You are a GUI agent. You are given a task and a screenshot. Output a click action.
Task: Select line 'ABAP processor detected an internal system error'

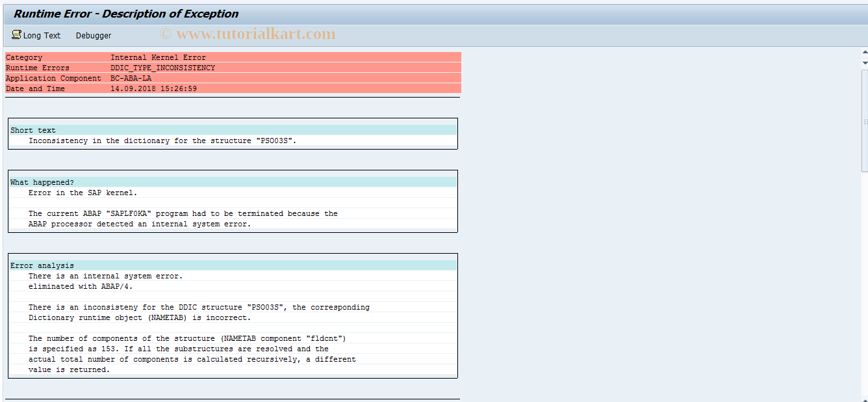[140, 224]
